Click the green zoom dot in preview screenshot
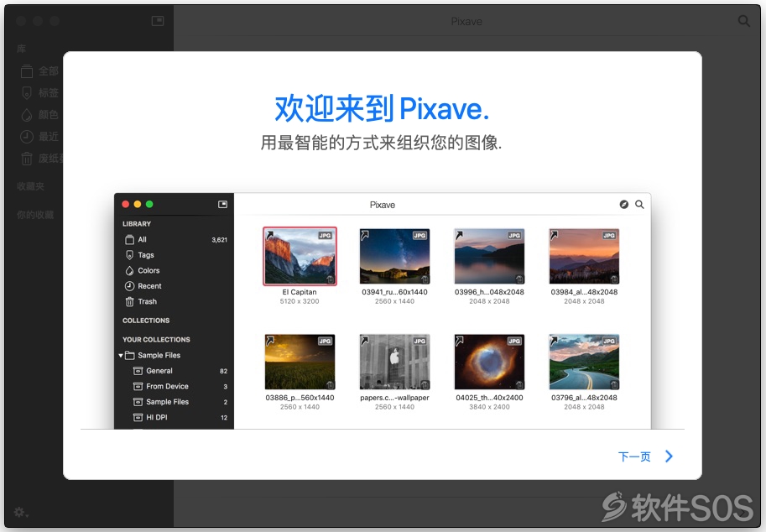 [149, 204]
